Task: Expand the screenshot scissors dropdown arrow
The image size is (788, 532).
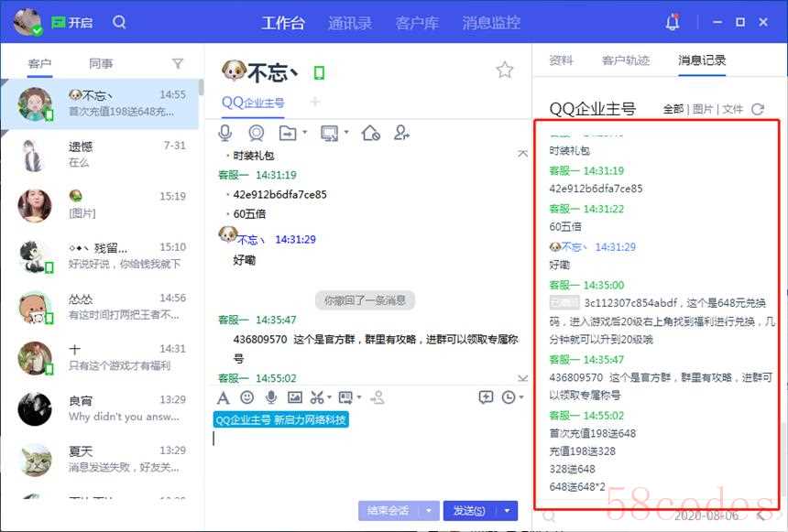Action: [329, 397]
